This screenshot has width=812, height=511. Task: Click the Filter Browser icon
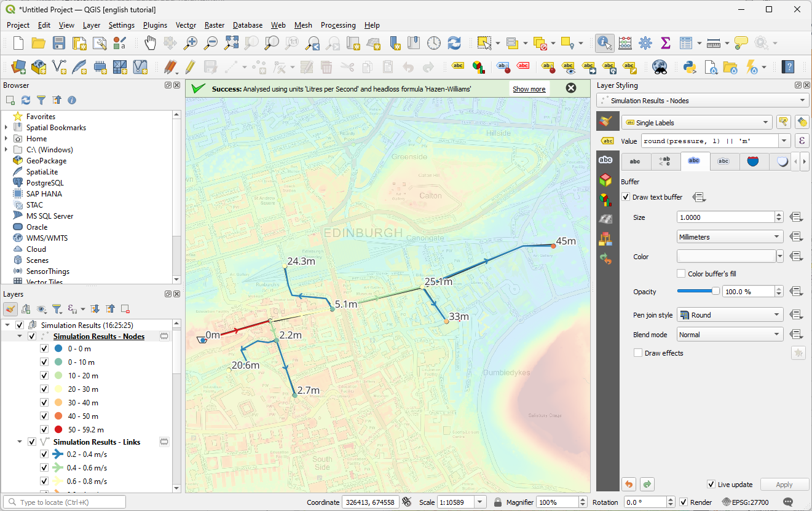pyautogui.click(x=41, y=100)
